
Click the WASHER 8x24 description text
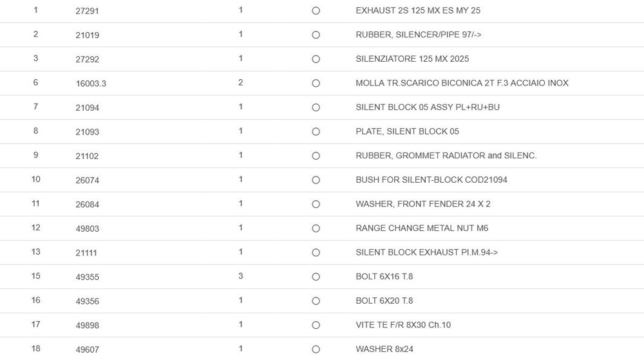click(x=384, y=349)
